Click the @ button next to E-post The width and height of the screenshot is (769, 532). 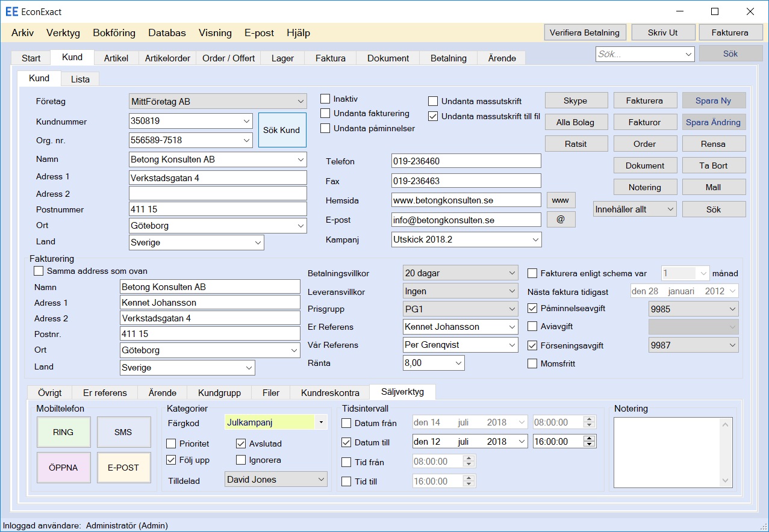pos(561,220)
